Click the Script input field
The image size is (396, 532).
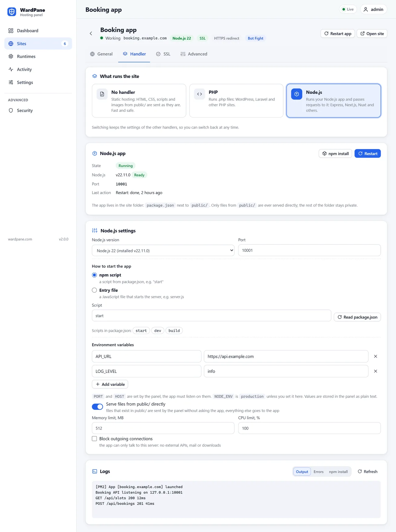click(211, 316)
